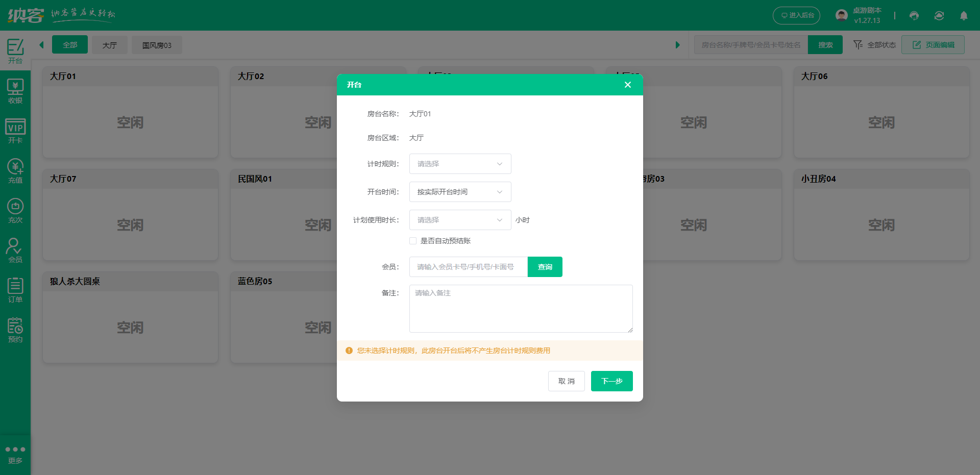980x475 pixels.
Task: Expand the 开台时间 time dropdown
Action: [459, 192]
